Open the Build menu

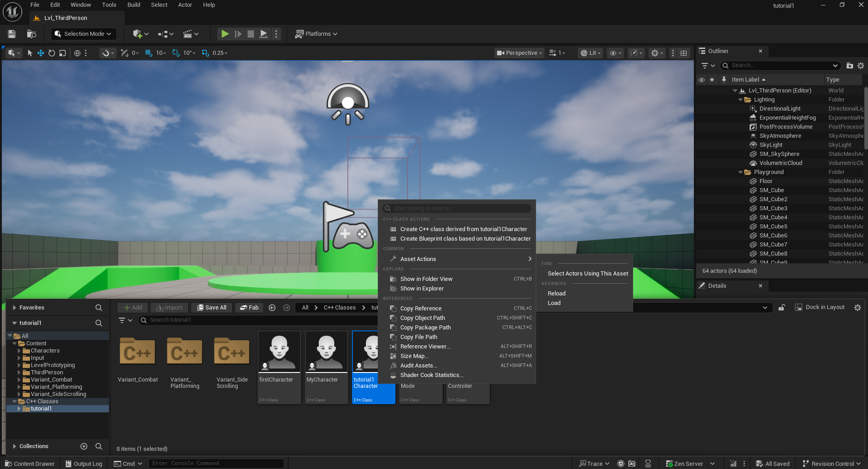(x=134, y=5)
